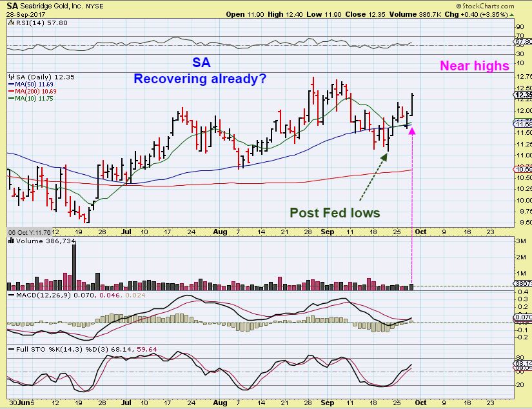This screenshot has height=409, width=532.
Task: Click the 10.69 MA(200) tag on right axis
Action: tap(523, 169)
